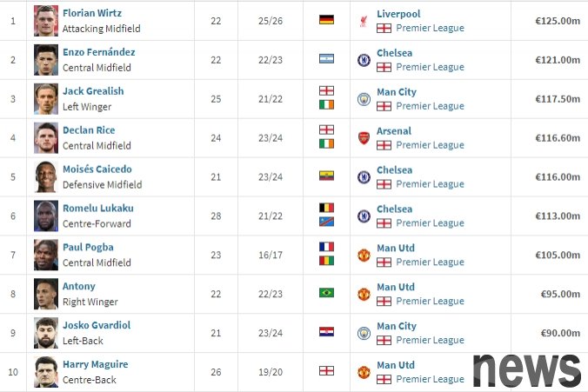588x392 pixels.
Task: Click the Argentina flag in Enzo Fernández row
Action: click(x=327, y=58)
